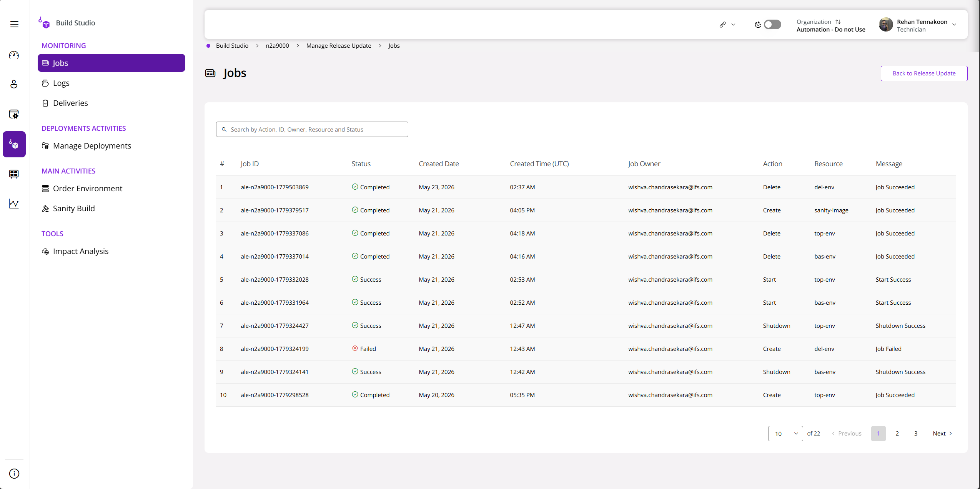Open Manage Deployments in sidebar
980x489 pixels.
92,146
